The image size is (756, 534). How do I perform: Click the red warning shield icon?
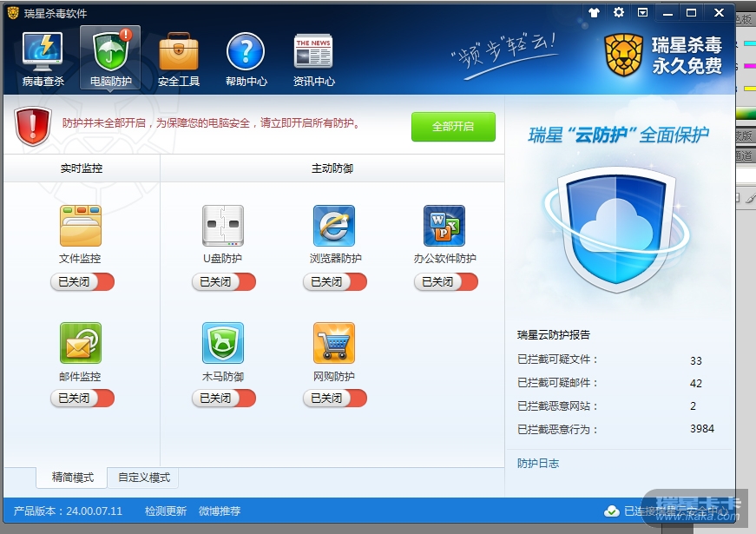(x=33, y=126)
